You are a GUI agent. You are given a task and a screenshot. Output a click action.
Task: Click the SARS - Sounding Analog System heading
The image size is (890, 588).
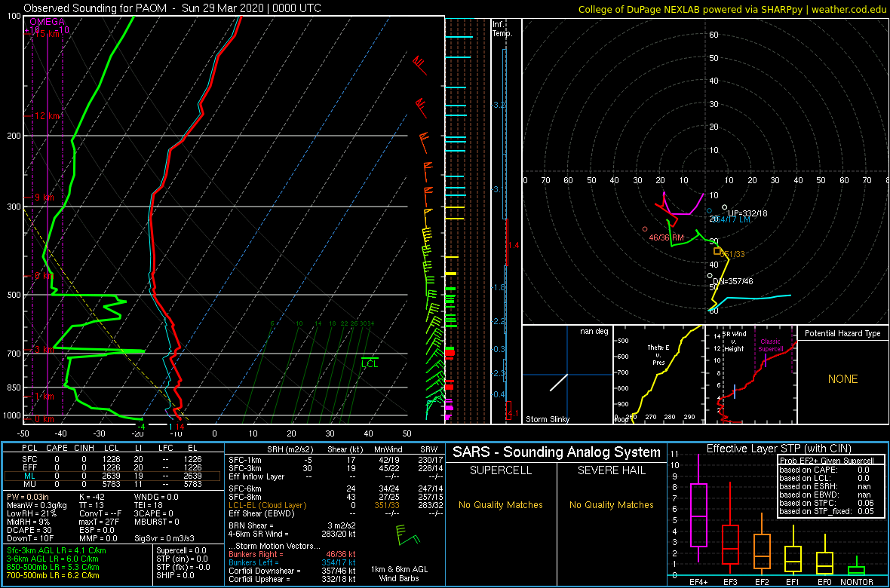tap(557, 452)
